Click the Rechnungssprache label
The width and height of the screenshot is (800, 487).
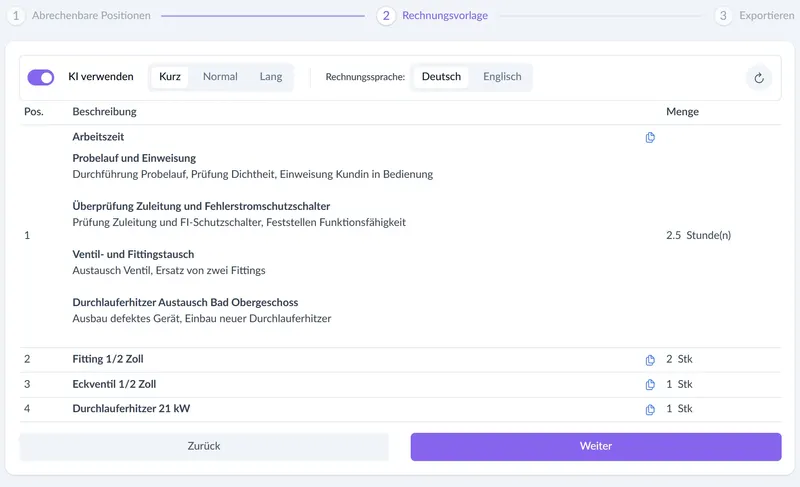click(x=365, y=77)
